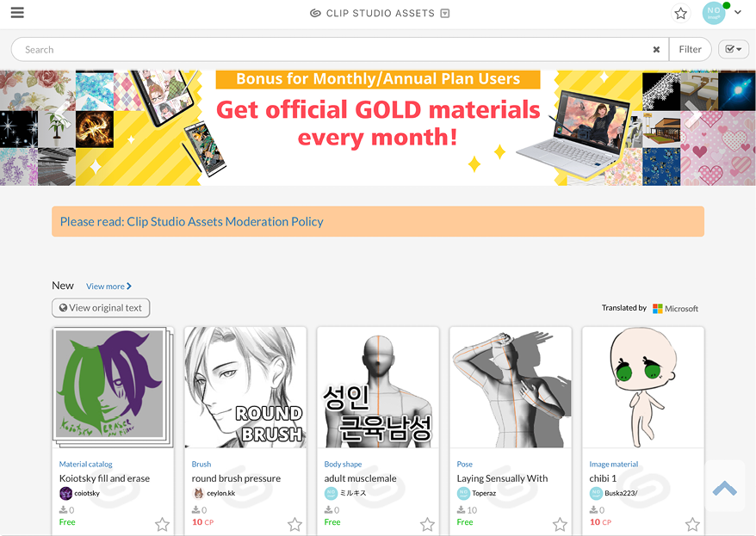Open the checkbox display options dropdown
This screenshot has height=536, width=756.
pyautogui.click(x=734, y=49)
